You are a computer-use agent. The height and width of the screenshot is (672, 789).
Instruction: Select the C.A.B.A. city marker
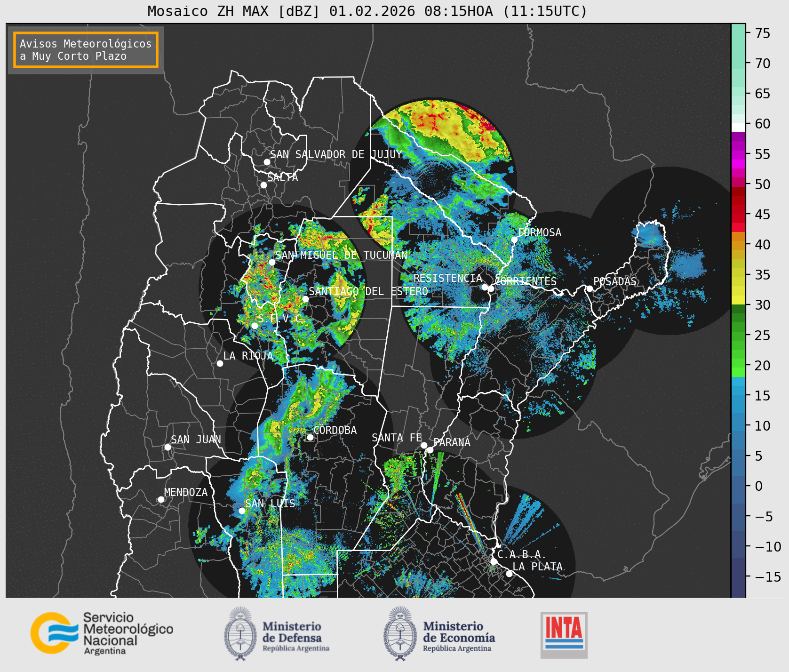click(494, 561)
